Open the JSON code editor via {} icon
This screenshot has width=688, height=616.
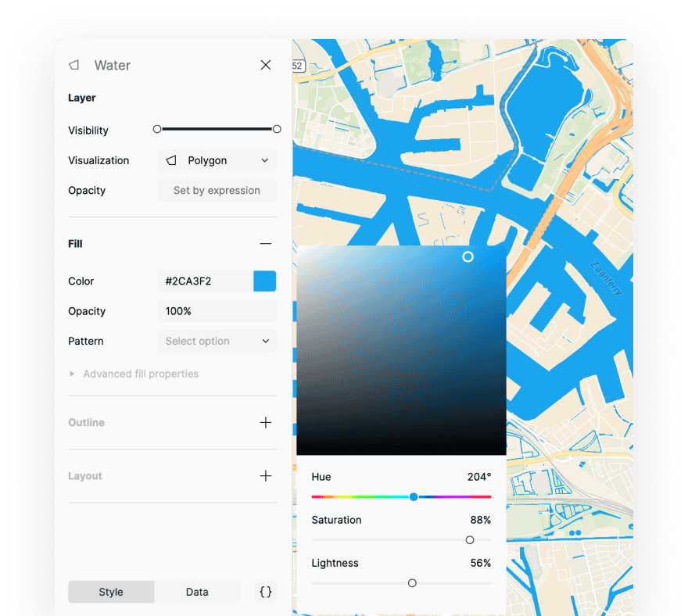coord(265,592)
